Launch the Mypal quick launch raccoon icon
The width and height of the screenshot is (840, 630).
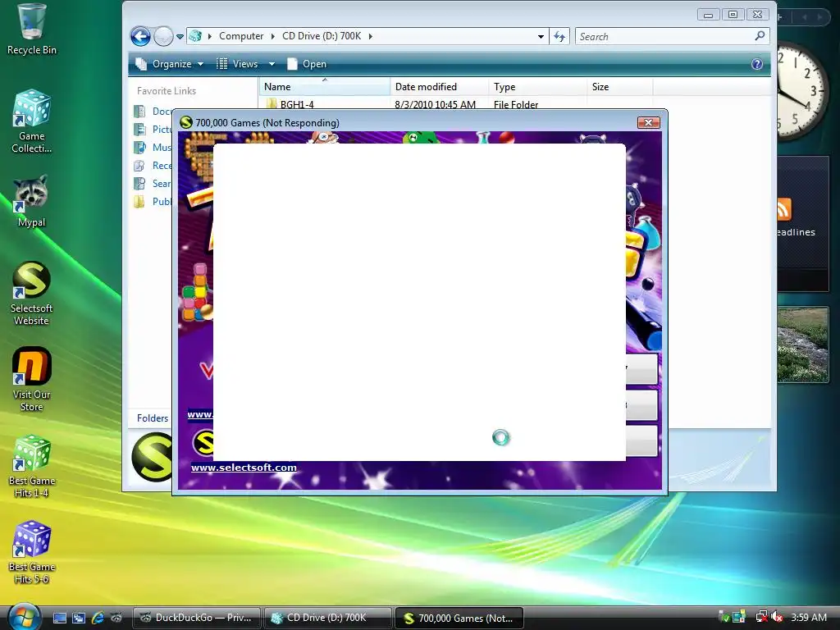(116, 619)
